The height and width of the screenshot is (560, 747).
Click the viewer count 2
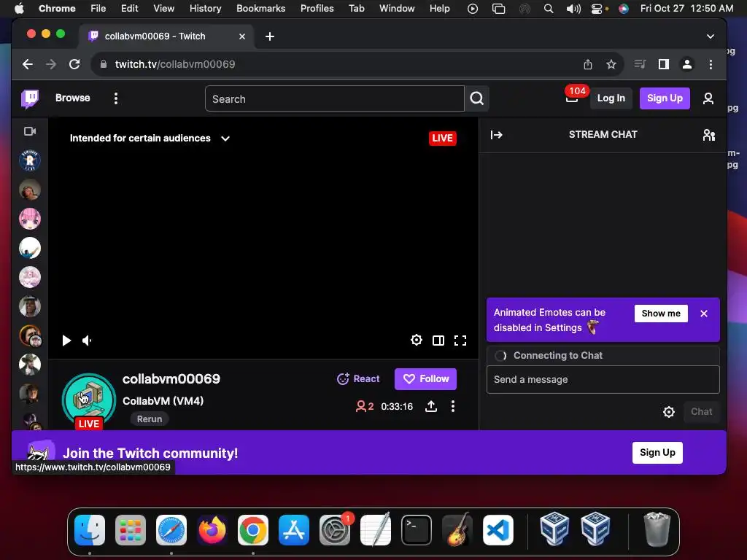(365, 406)
